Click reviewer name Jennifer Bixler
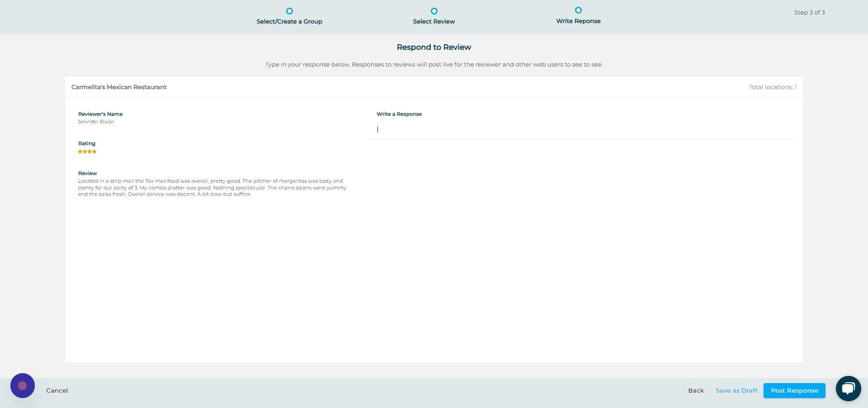The image size is (868, 408). point(96,122)
